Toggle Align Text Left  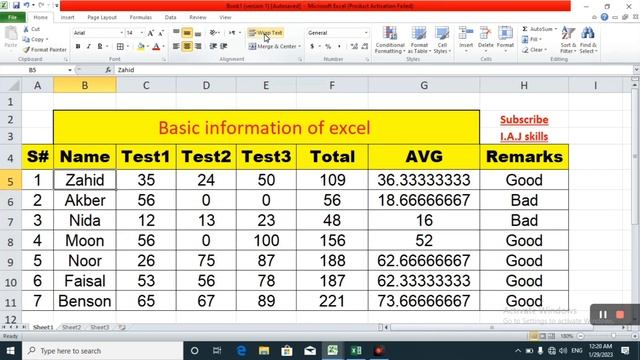[176, 47]
